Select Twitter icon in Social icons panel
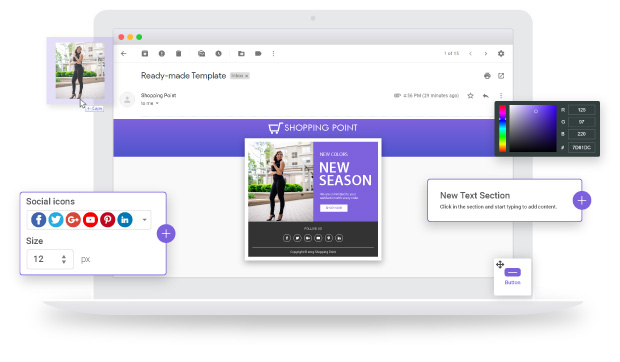The image size is (620, 362). 56,219
